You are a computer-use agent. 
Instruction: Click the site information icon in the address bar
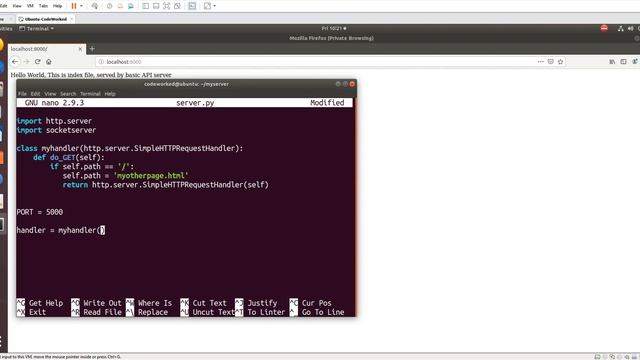click(x=101, y=62)
